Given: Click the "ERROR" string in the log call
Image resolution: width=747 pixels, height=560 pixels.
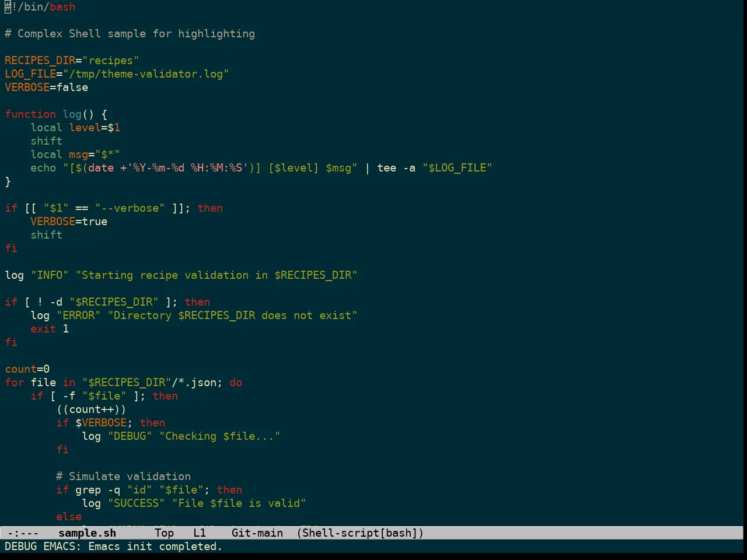Looking at the screenshot, I should [78, 316].
